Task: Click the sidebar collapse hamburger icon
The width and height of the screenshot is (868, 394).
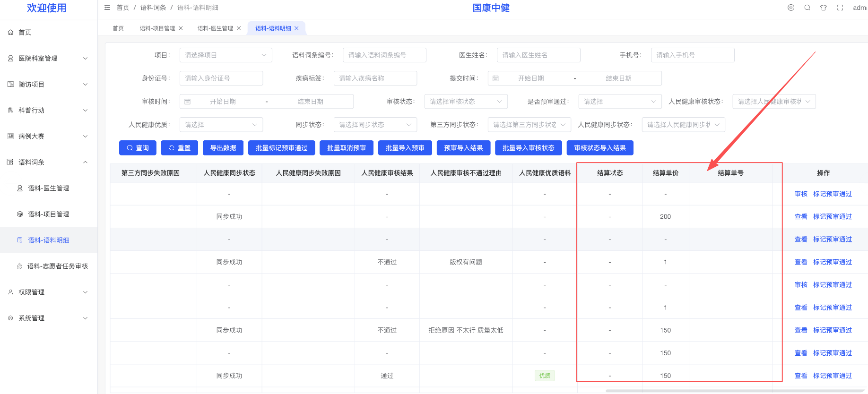Action: click(x=107, y=8)
